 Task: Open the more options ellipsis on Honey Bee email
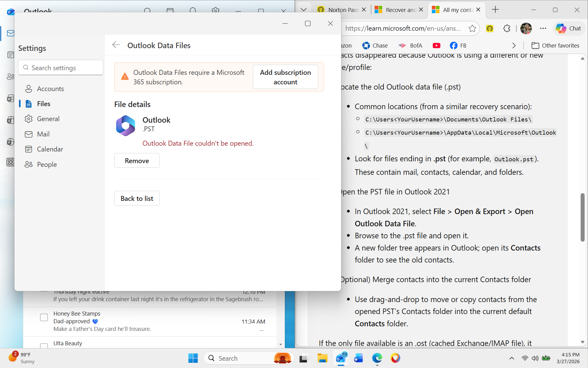[262, 330]
